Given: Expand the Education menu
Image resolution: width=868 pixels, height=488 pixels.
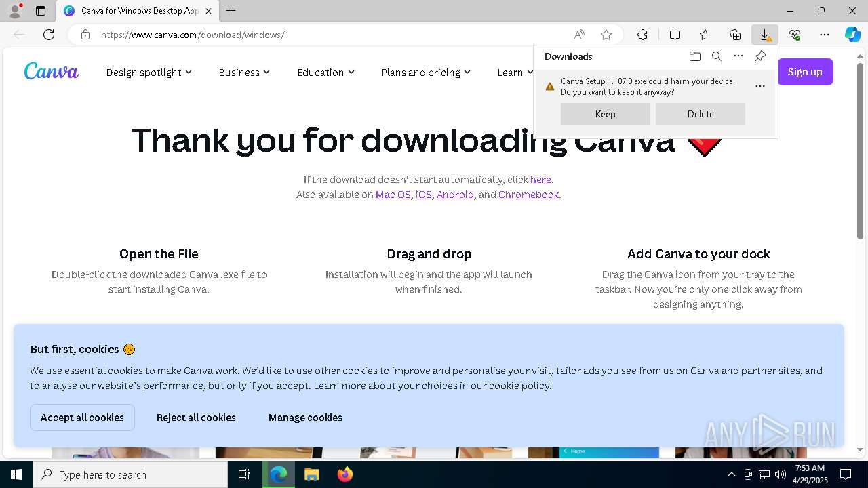Looking at the screenshot, I should [325, 73].
